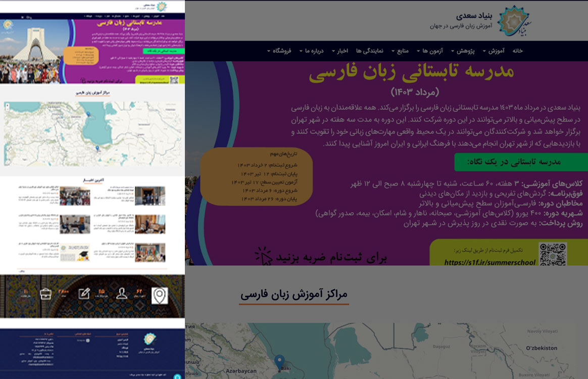Screen dimensions: 588x379
Task: Expand the "آموزش" dropdown menu
Action: [494, 51]
